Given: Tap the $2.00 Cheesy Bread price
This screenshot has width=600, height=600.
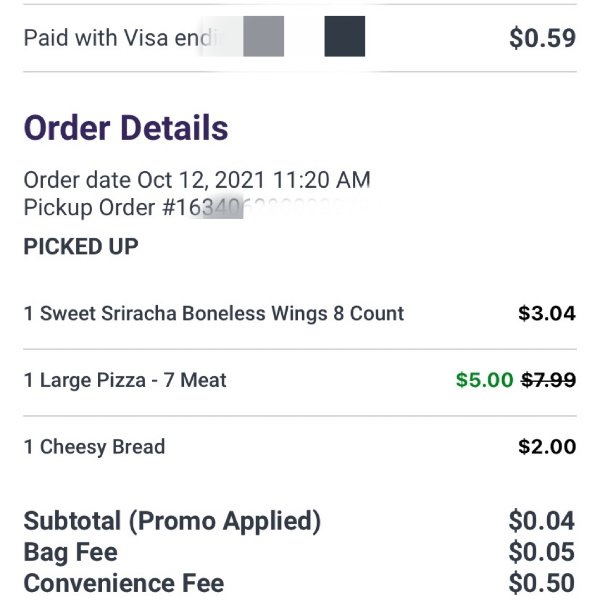Looking at the screenshot, I should point(547,447).
